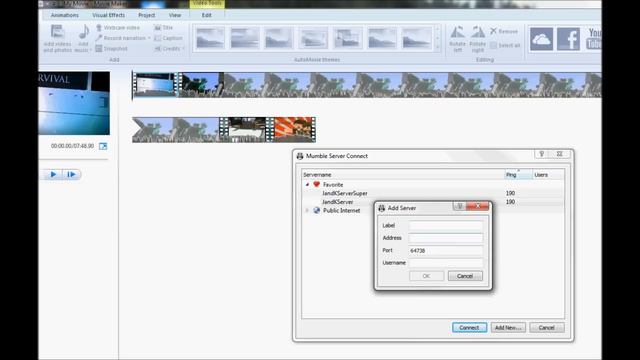Viewport: 640px width, 360px height.
Task: Select the sixth AutoMovie theme thumbnail
Action: tap(381, 38)
